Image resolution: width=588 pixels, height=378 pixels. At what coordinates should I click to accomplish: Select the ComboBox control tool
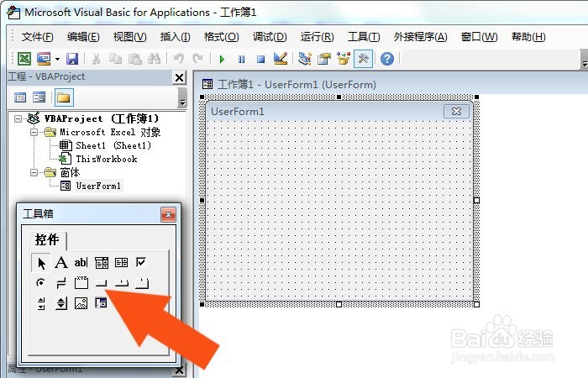click(102, 262)
